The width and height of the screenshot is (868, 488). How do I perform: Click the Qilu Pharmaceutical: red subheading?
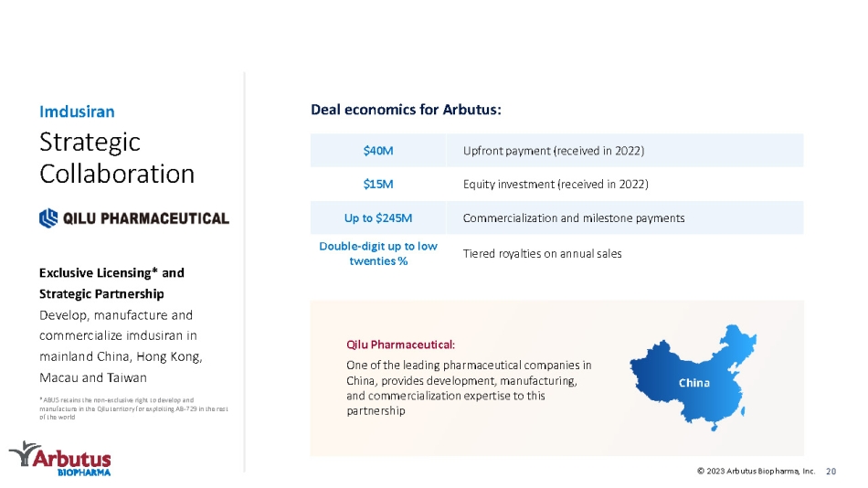click(x=401, y=345)
